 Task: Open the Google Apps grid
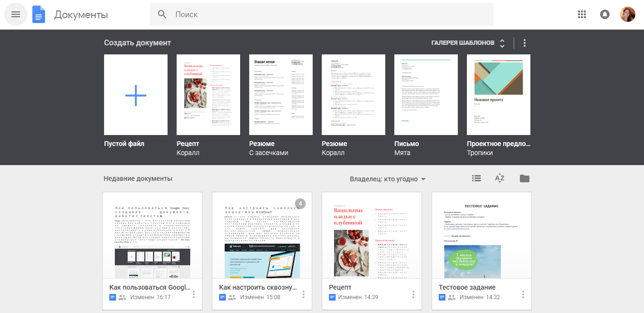pos(581,14)
